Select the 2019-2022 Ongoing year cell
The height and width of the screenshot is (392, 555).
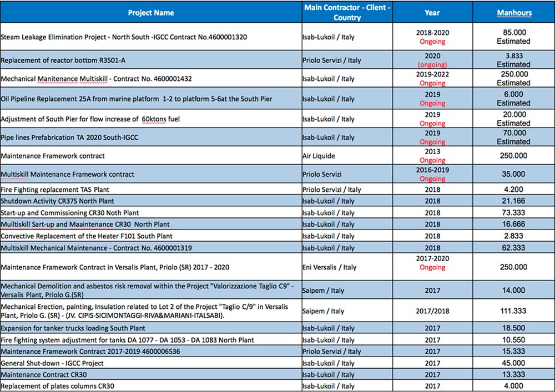(432, 79)
